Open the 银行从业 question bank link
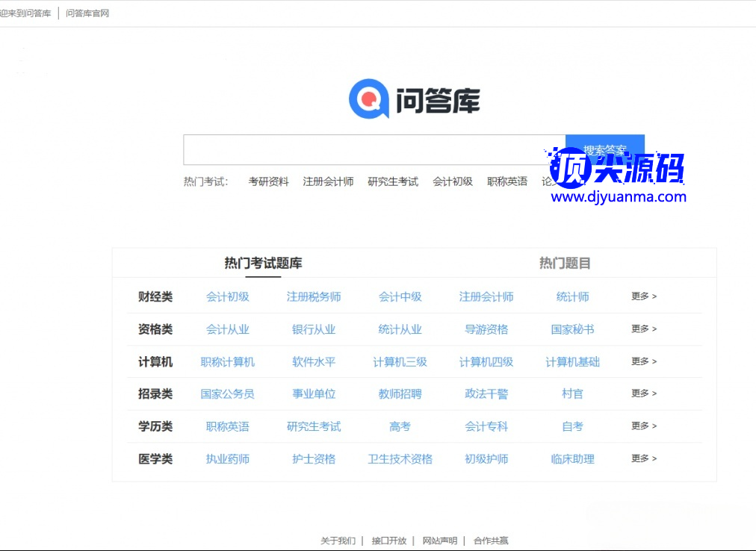The height and width of the screenshot is (551, 756). [x=314, y=329]
